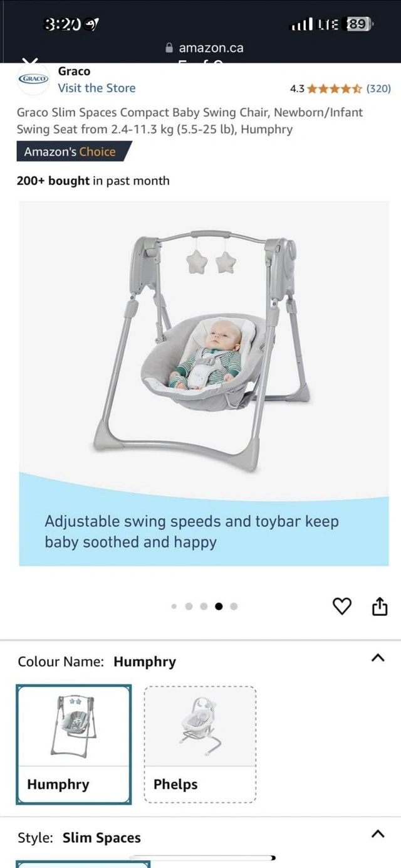Select the Phelps colour option
This screenshot has width=401, height=868.
tap(200, 744)
